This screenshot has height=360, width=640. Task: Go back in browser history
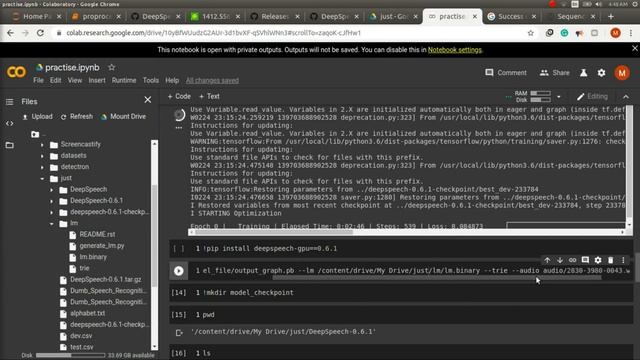pyautogui.click(x=11, y=33)
